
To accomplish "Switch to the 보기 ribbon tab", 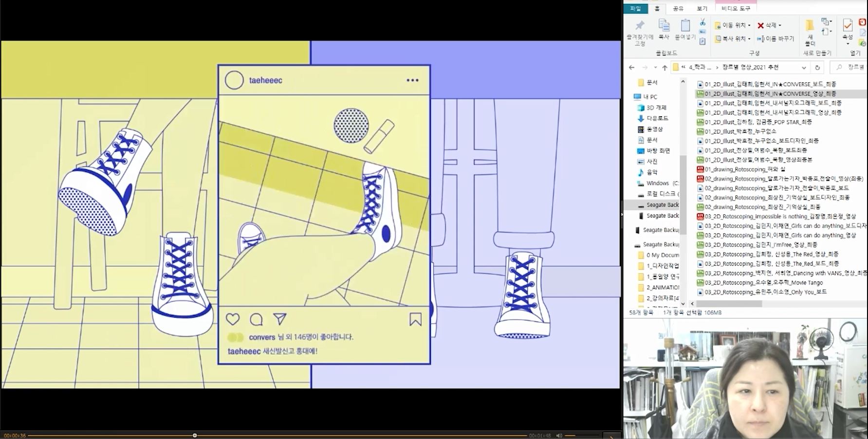I will (x=702, y=8).
